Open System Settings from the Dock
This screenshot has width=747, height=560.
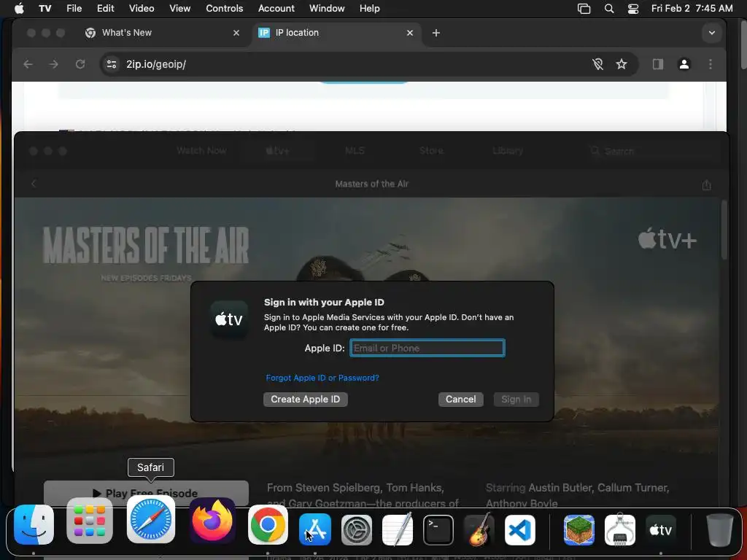356,530
